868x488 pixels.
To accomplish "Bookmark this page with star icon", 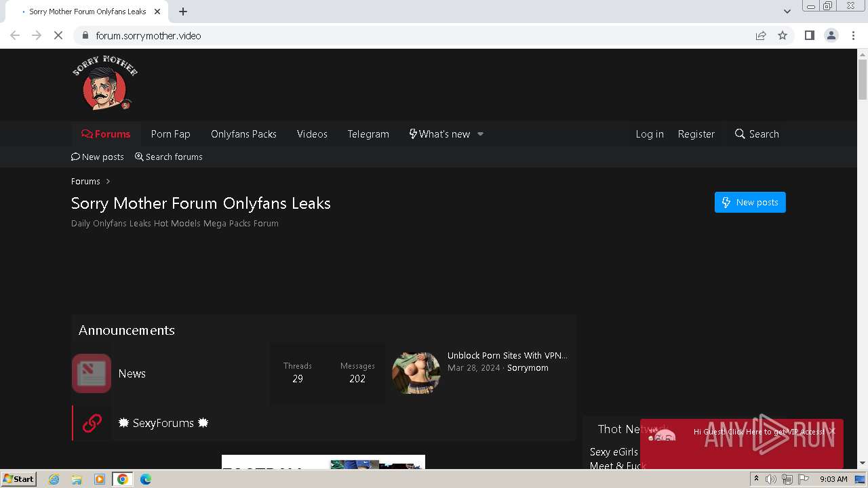I will [783, 35].
